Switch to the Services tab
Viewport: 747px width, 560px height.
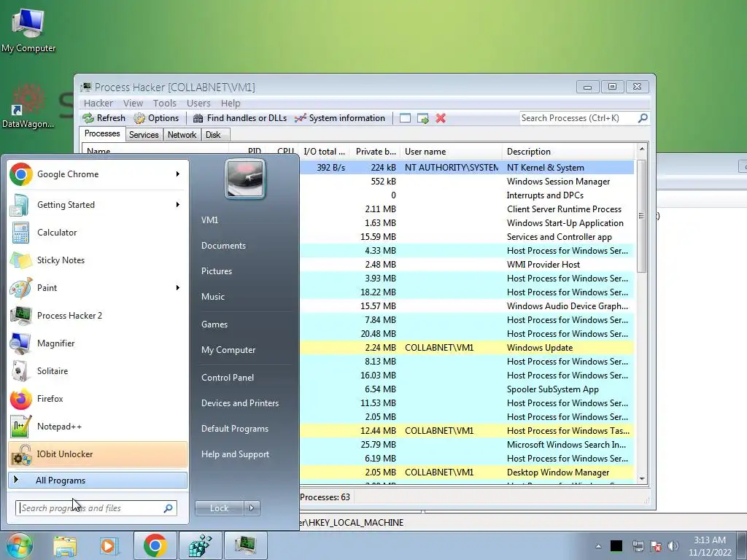144,135
